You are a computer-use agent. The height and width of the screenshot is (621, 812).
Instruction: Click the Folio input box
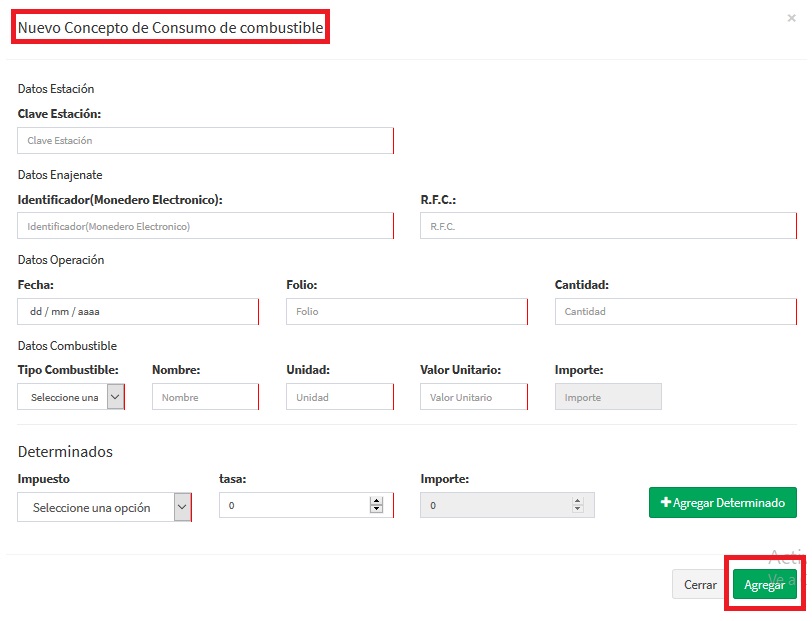click(405, 312)
